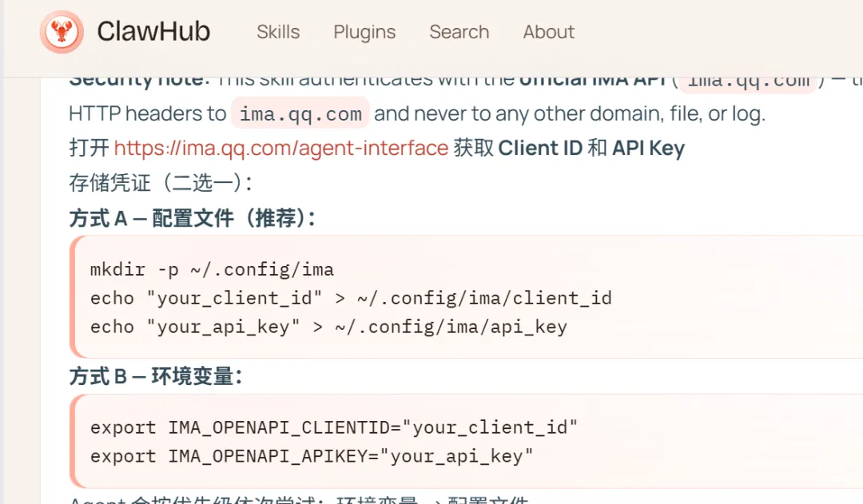This screenshot has width=863, height=504.
Task: Click the export IMA_OPENAPI_CLIENTID code line
Action: coord(334,427)
